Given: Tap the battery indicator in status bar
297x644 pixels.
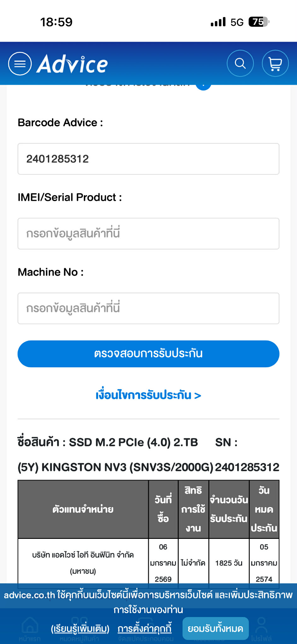Looking at the screenshot, I should (x=259, y=22).
